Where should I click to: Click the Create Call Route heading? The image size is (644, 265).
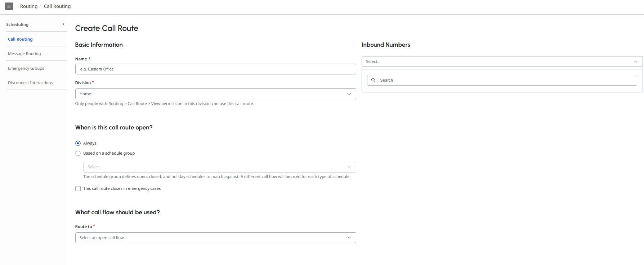coord(107,28)
